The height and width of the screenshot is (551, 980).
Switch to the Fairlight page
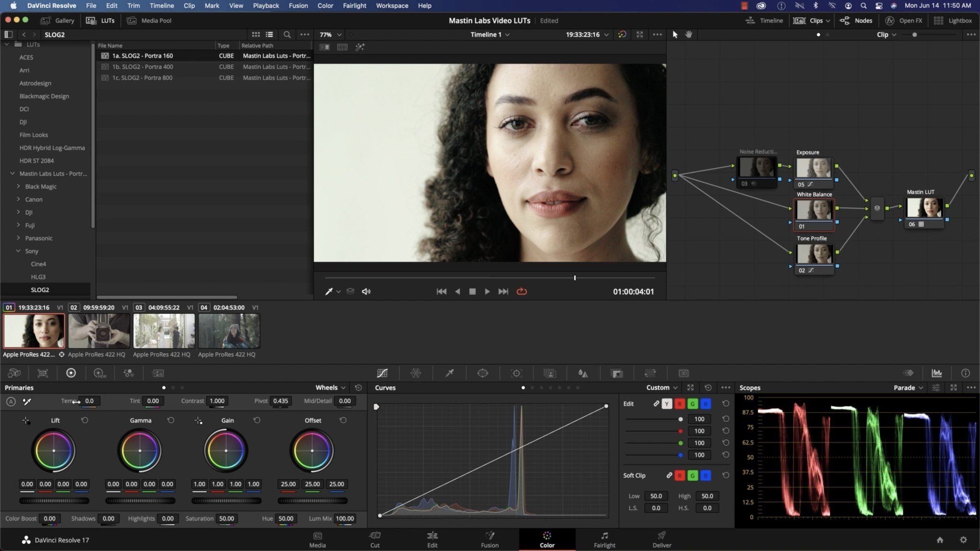pyautogui.click(x=604, y=540)
